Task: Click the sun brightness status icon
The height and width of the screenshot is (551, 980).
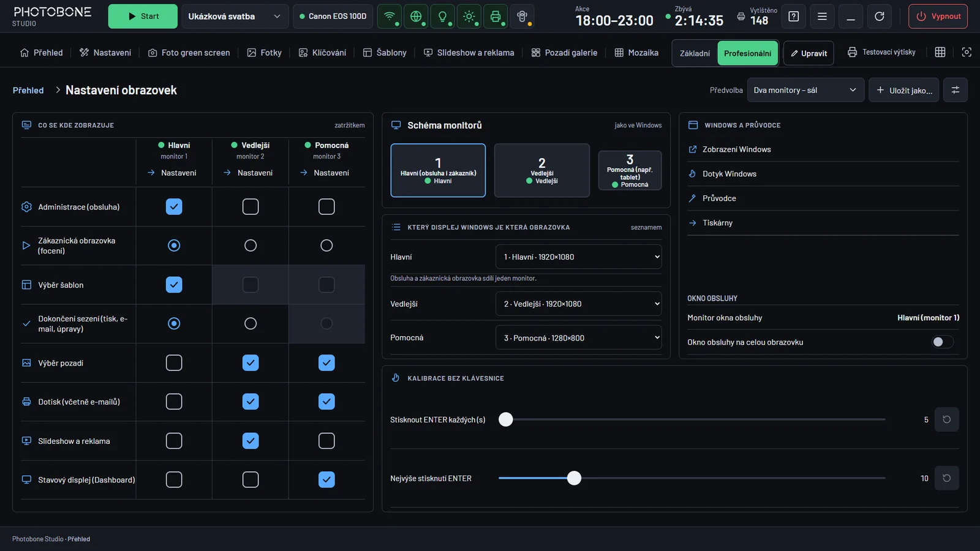Action: coord(469,17)
